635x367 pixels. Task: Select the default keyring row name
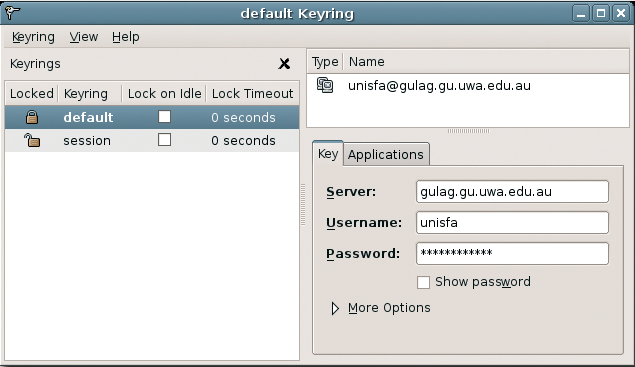click(88, 117)
